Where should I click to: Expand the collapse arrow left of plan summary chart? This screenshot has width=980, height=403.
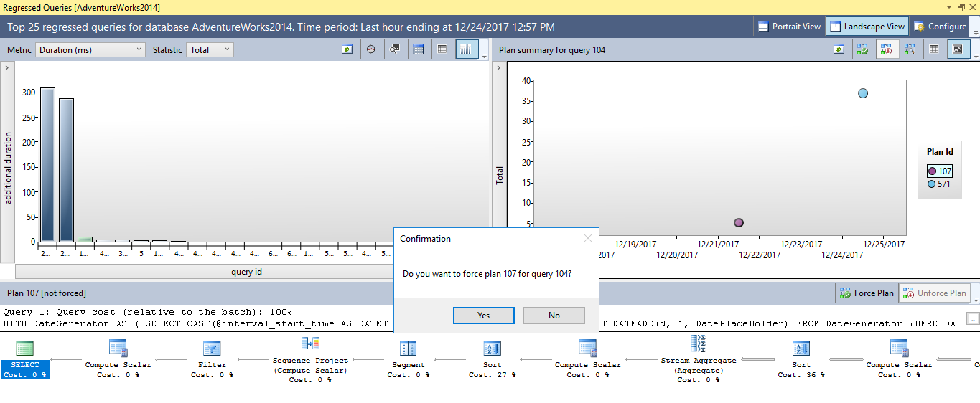[498, 67]
